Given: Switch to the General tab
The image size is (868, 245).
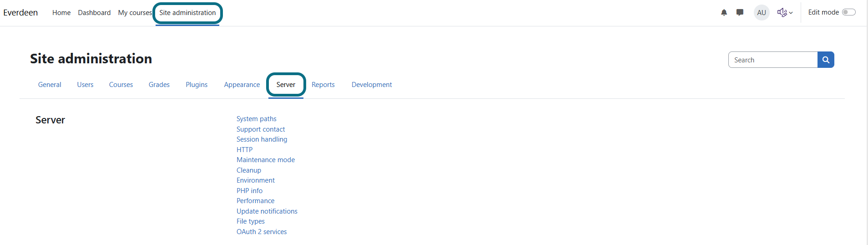Looking at the screenshot, I should pyautogui.click(x=50, y=85).
